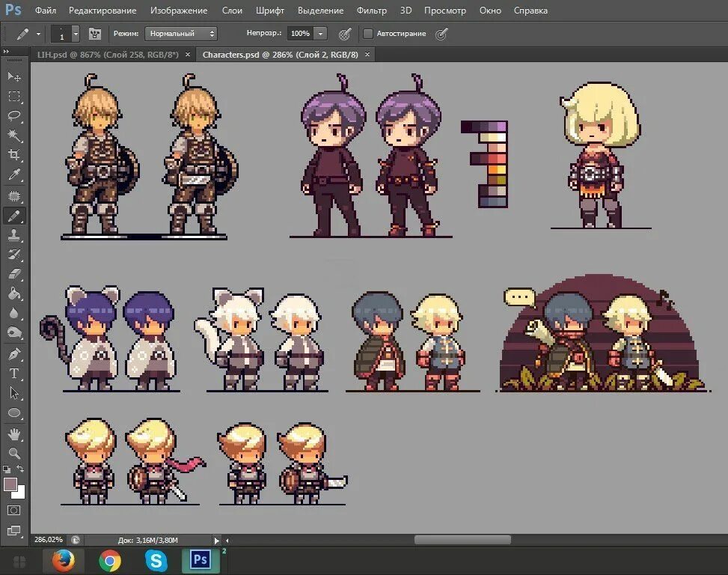Image resolution: width=728 pixels, height=575 pixels.
Task: Select the Pen tool
Action: pos(14,354)
